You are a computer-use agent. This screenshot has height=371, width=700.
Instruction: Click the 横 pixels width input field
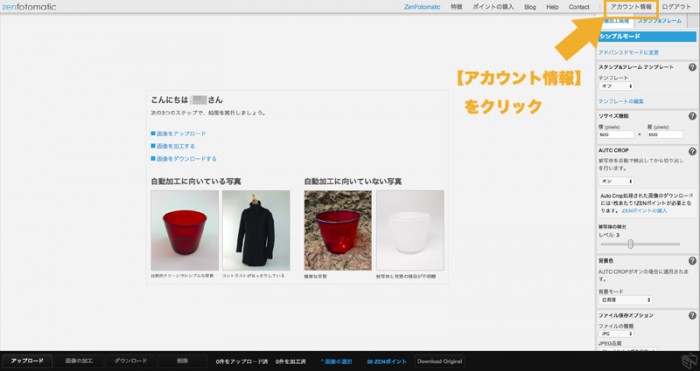[x=616, y=134]
